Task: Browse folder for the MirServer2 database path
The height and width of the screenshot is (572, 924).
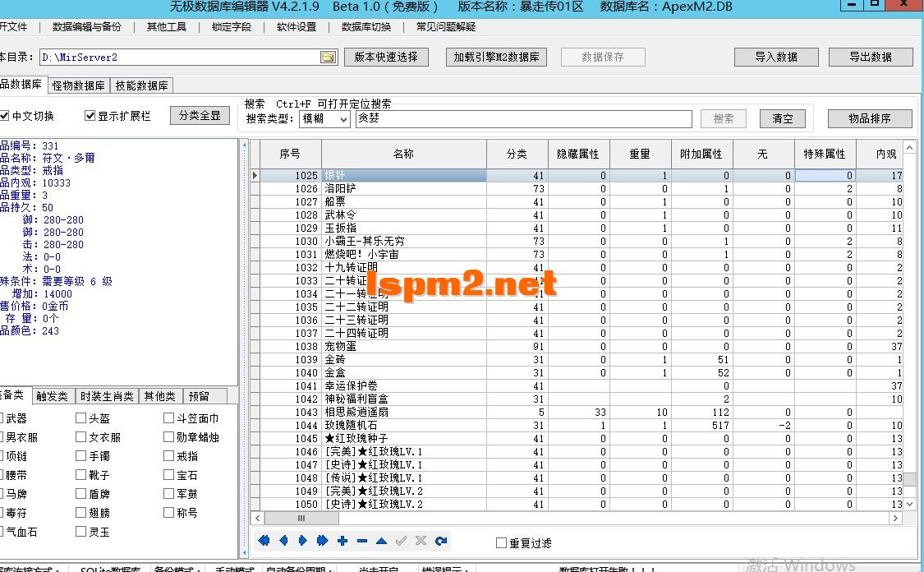Action: pos(327,57)
